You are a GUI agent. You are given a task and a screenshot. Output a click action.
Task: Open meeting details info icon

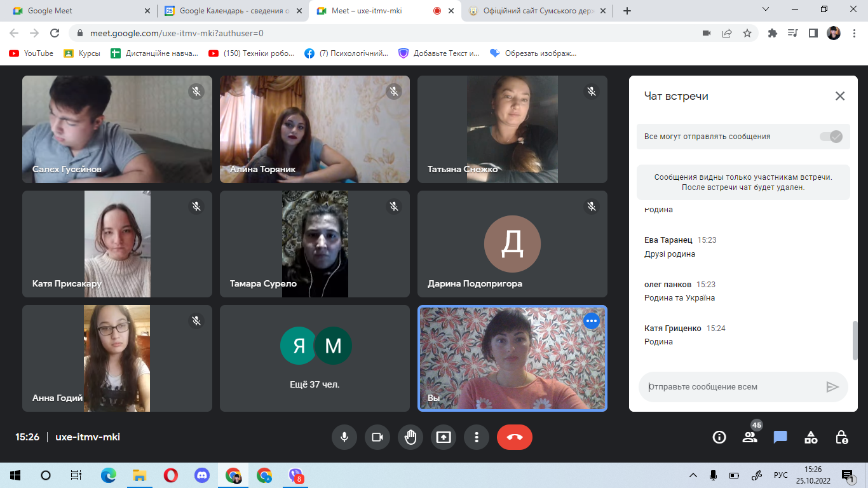[719, 437]
